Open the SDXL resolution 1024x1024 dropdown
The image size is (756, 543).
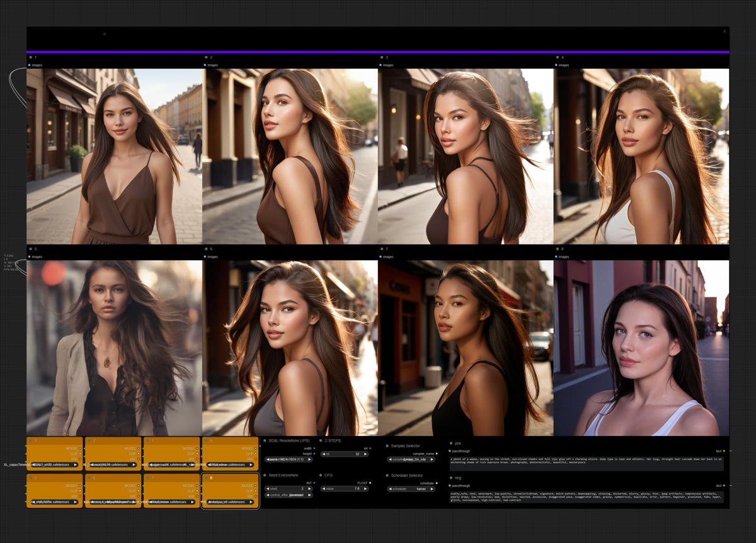pos(289,460)
